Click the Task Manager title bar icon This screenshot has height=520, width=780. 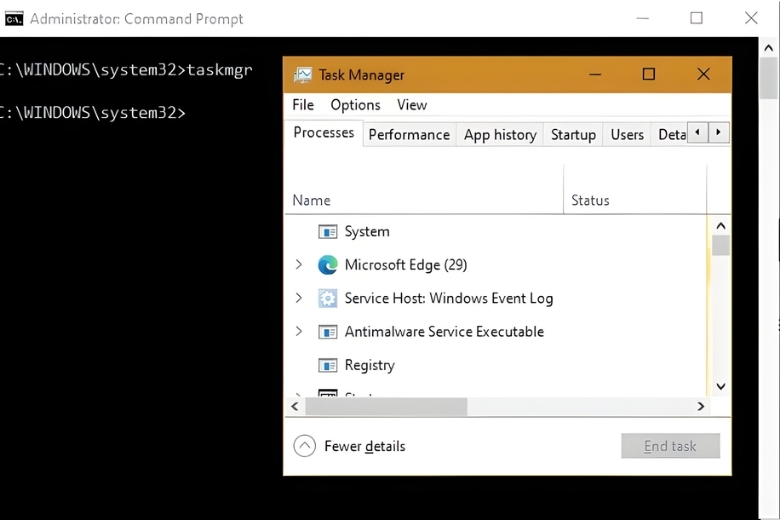[302, 75]
